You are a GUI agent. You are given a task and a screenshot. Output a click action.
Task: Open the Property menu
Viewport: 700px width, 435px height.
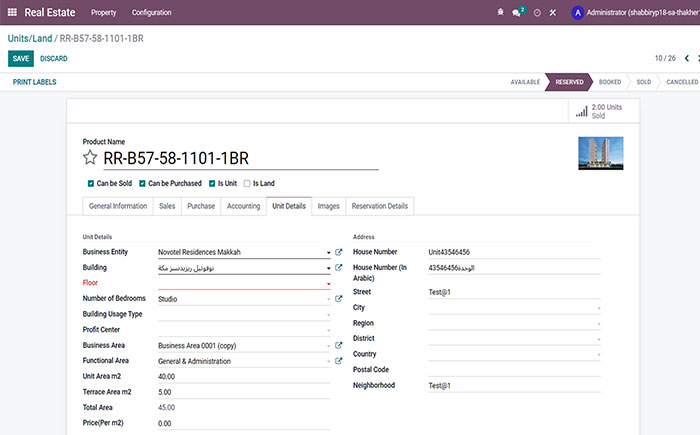(103, 13)
